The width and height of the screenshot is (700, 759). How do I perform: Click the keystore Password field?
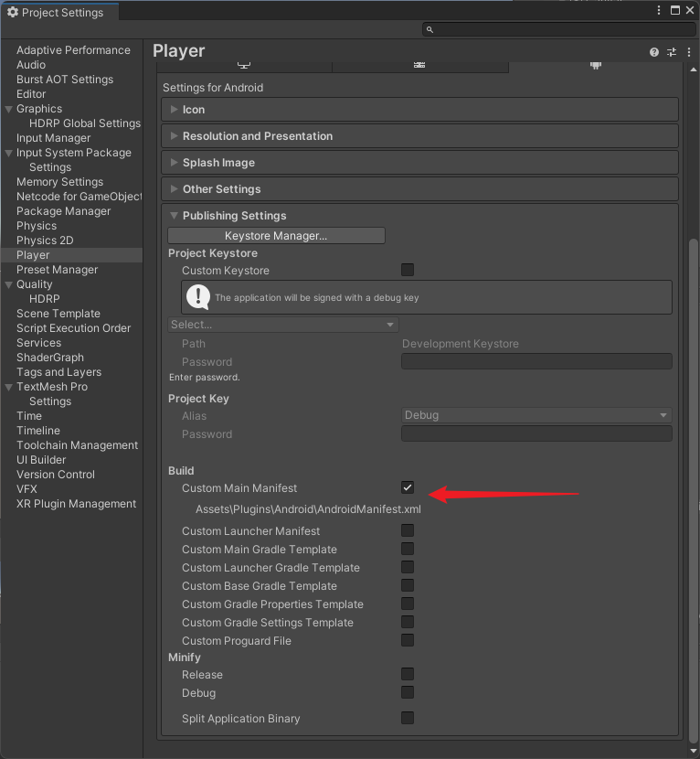point(536,361)
